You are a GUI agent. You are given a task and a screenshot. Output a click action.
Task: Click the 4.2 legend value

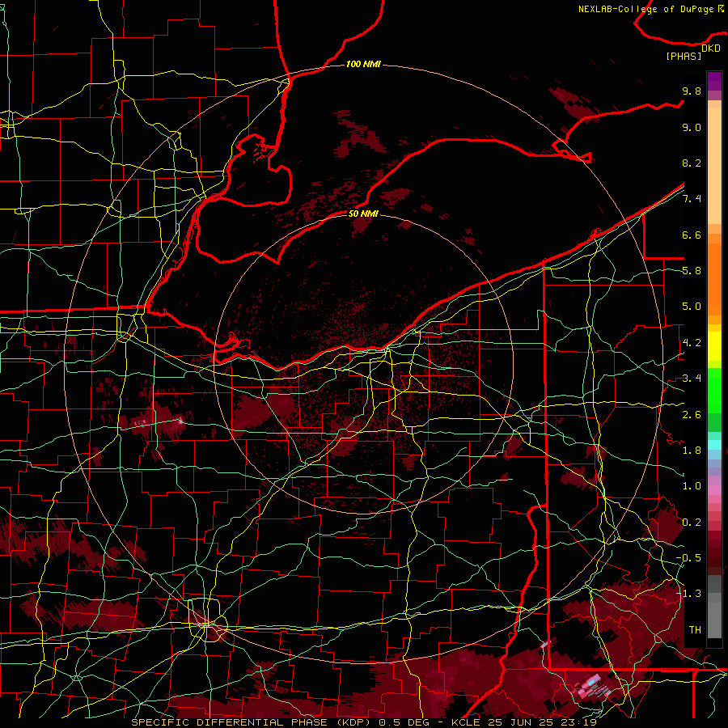(692, 343)
